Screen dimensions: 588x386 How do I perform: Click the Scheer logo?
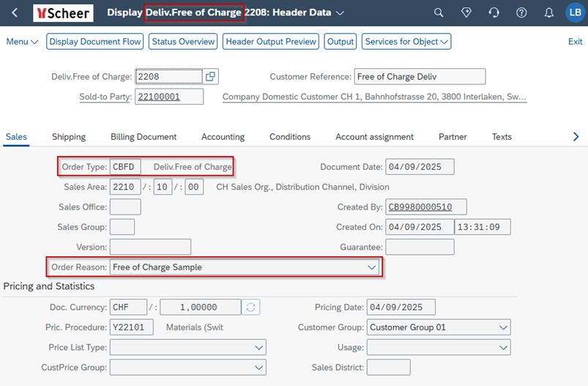pyautogui.click(x=63, y=13)
